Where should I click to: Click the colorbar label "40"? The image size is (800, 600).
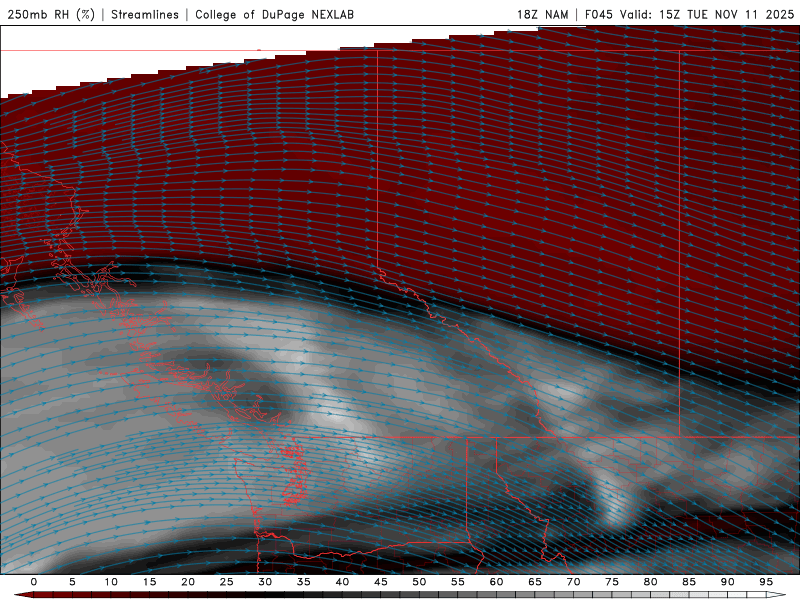[x=342, y=582]
